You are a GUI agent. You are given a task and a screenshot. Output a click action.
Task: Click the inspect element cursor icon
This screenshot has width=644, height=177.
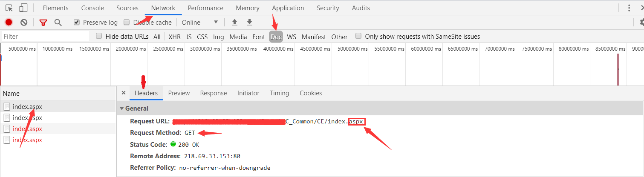(x=9, y=8)
